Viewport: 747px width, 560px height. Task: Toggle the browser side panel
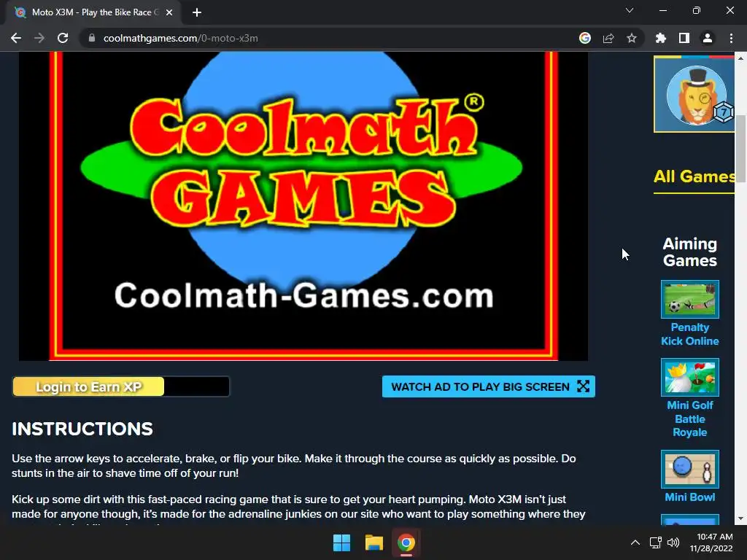click(x=684, y=38)
